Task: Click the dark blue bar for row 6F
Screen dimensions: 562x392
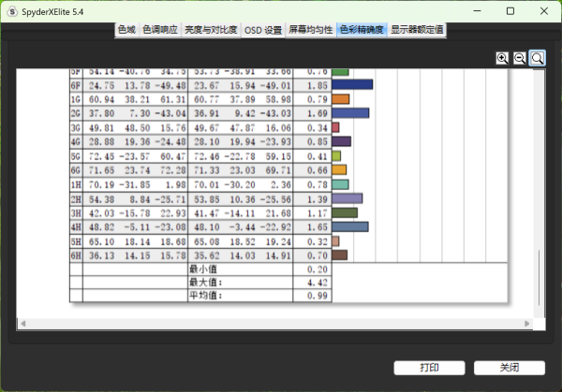Action: pos(352,84)
